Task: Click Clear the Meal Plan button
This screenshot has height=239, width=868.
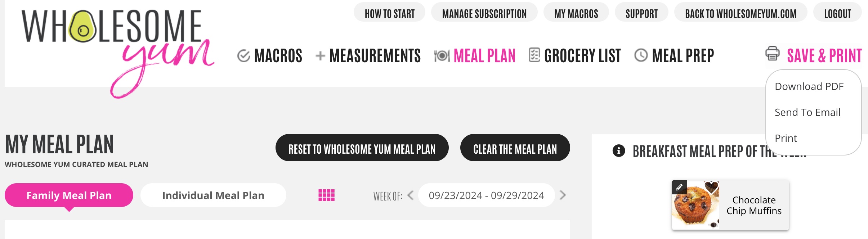Action: tap(515, 148)
